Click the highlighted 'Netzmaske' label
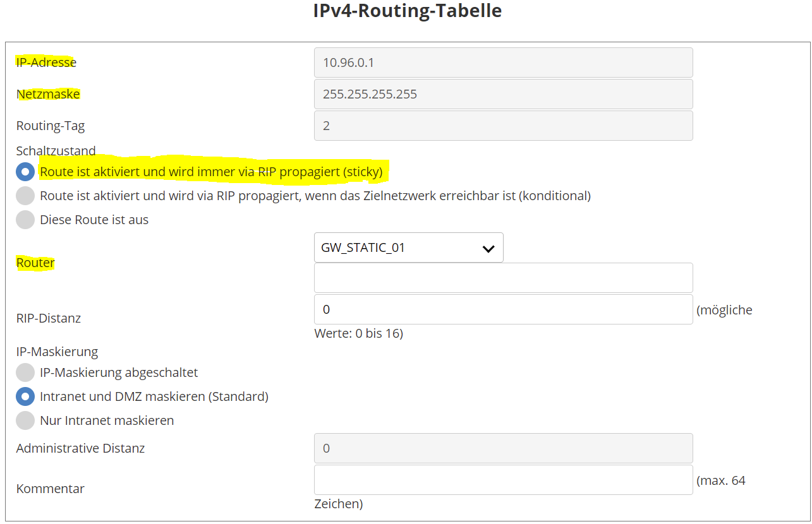This screenshot has height=524, width=812. [x=48, y=94]
